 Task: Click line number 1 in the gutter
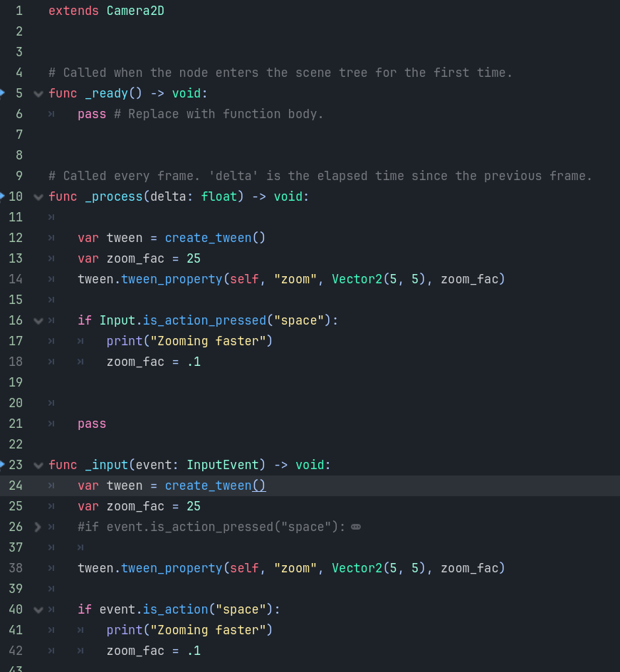click(x=19, y=11)
